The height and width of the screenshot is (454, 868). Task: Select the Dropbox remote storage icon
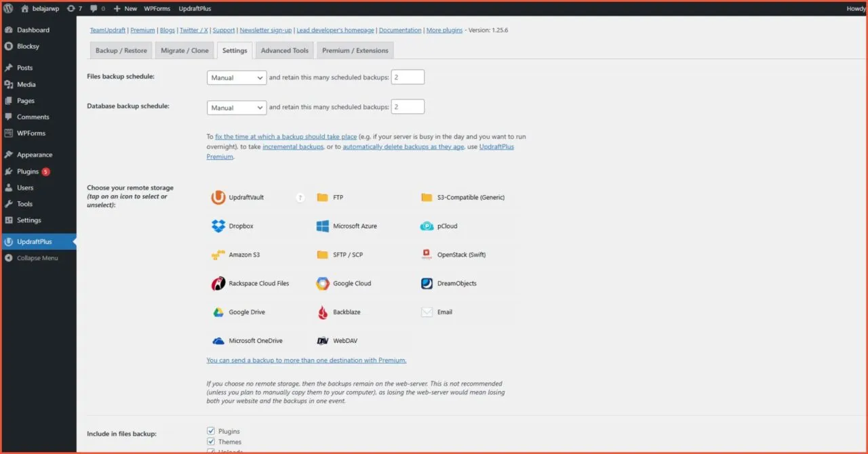[218, 226]
